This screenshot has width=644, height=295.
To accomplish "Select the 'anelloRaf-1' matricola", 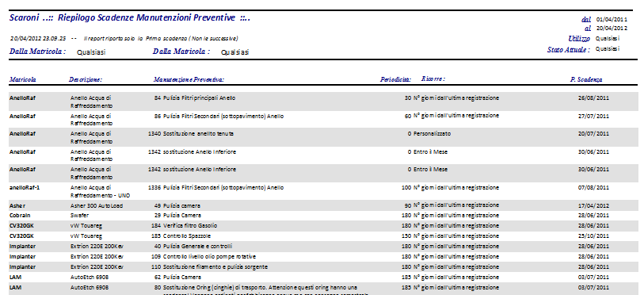I will tap(25, 187).
